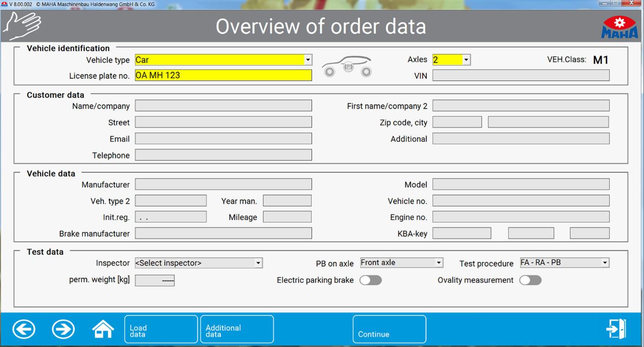The width and height of the screenshot is (644, 347).
Task: Click the Additional input field
Action: click(x=521, y=139)
